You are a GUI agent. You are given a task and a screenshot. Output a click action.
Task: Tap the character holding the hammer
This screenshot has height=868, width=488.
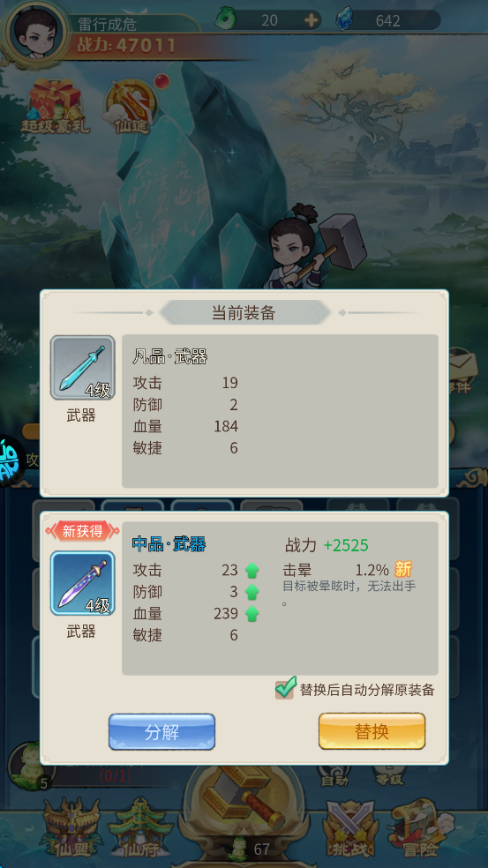pos(311,249)
